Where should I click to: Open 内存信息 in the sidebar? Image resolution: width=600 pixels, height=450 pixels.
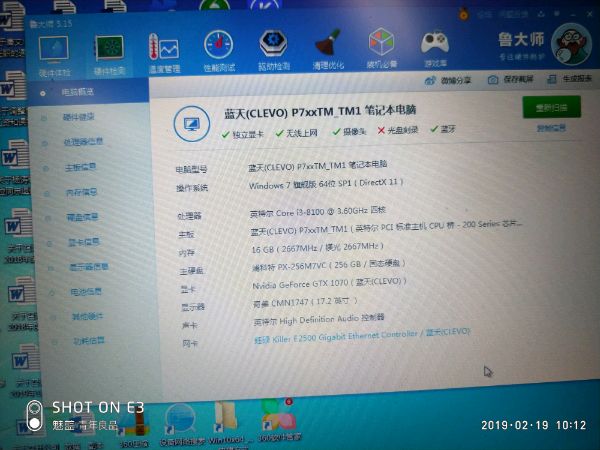[x=82, y=192]
